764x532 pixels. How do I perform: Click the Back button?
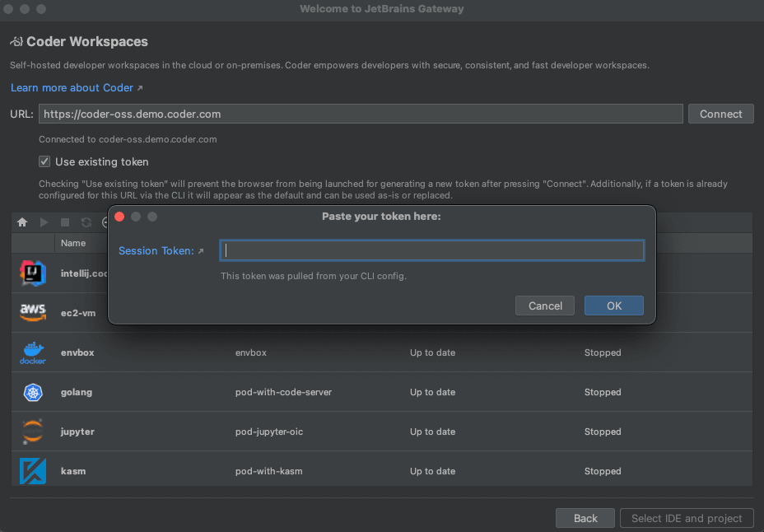click(x=585, y=518)
